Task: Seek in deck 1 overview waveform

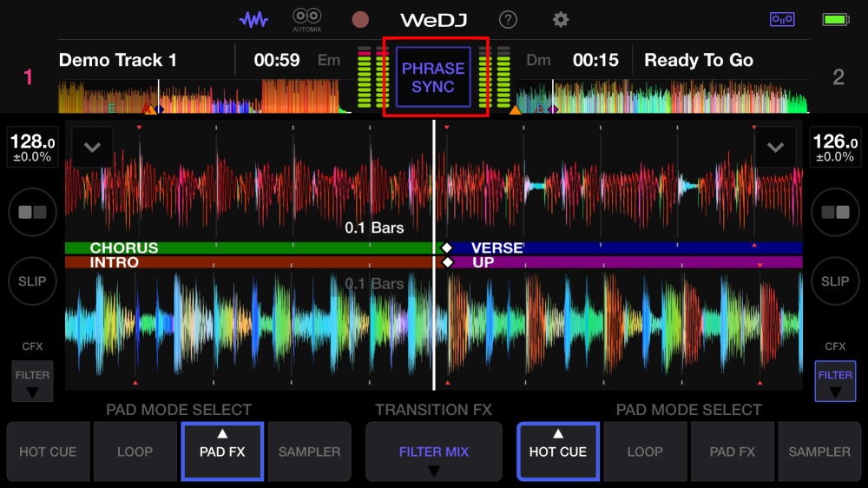Action: pyautogui.click(x=205, y=96)
